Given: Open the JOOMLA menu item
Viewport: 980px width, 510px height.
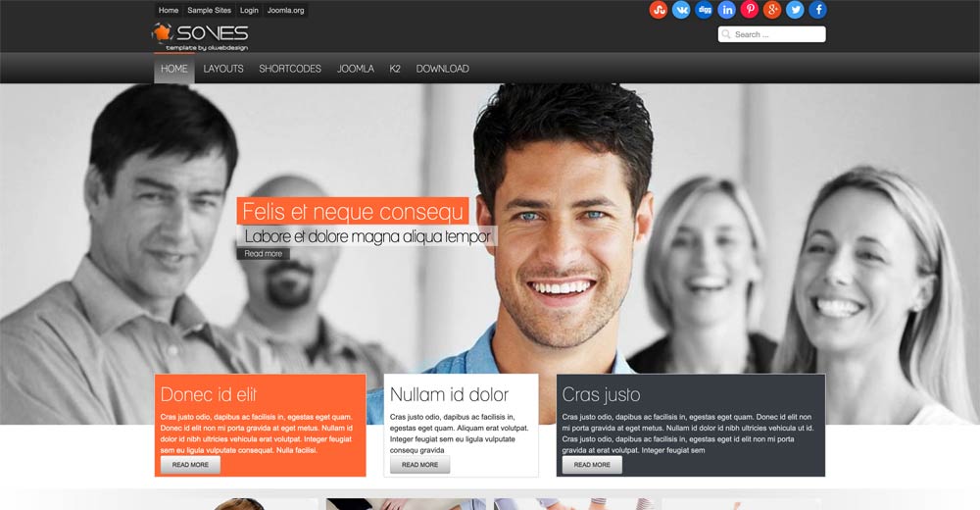Looking at the screenshot, I should 356,69.
